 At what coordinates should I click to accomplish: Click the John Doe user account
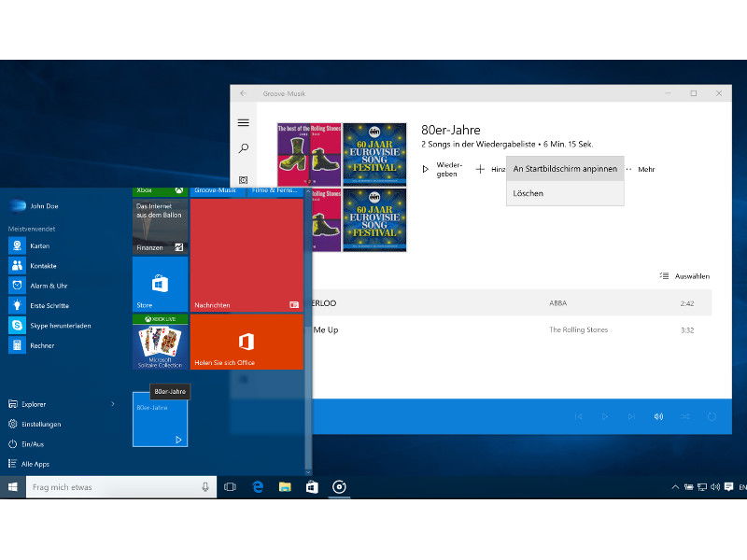click(35, 205)
